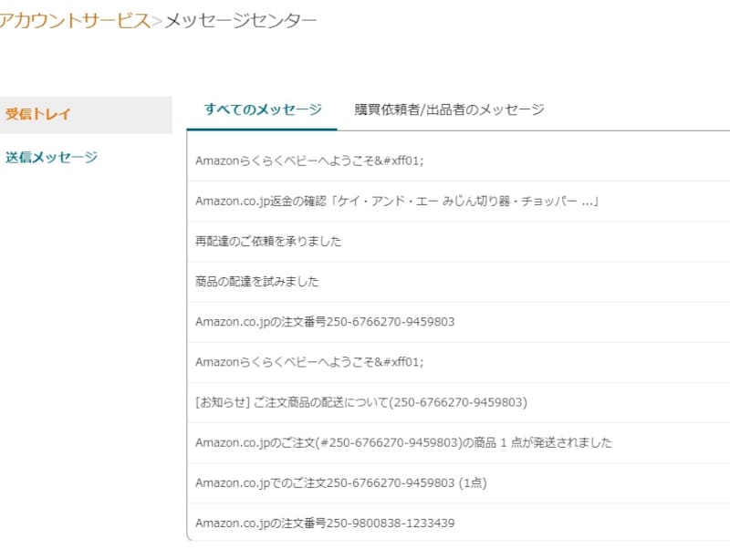Open the topmost Amazonらくらくベビーへようこそ message
The width and height of the screenshot is (730, 560).
309,161
